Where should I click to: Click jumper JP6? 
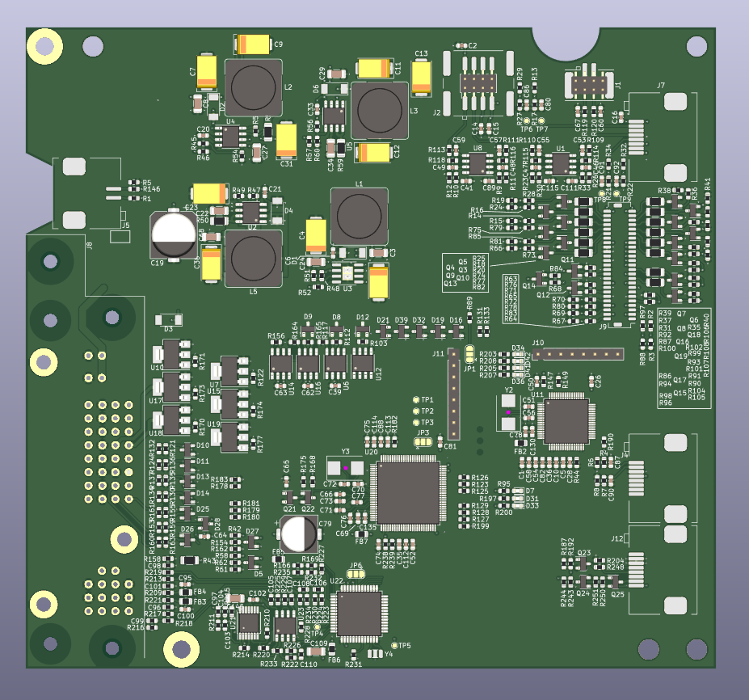tap(356, 574)
